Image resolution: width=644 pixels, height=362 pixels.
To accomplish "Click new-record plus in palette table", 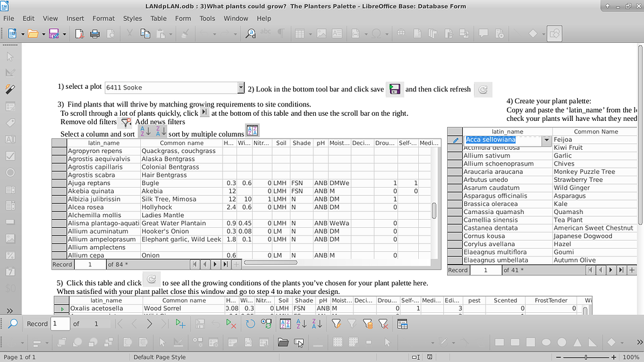I will coord(631,270).
